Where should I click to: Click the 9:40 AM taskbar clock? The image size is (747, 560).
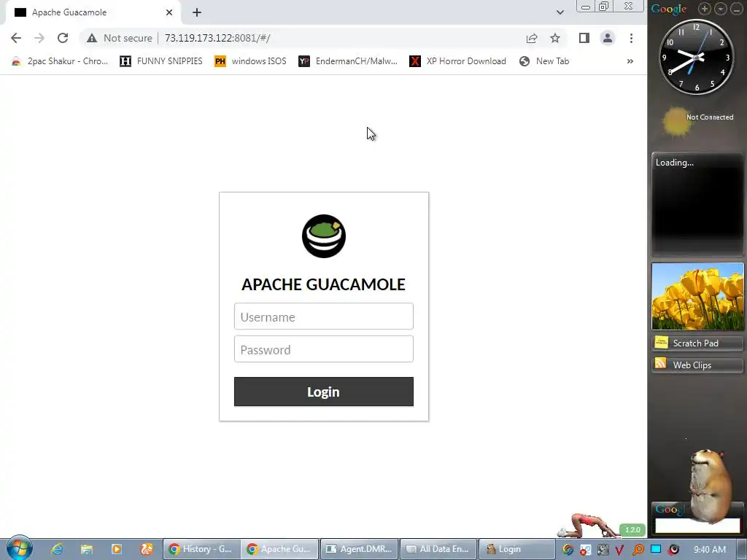click(710, 550)
